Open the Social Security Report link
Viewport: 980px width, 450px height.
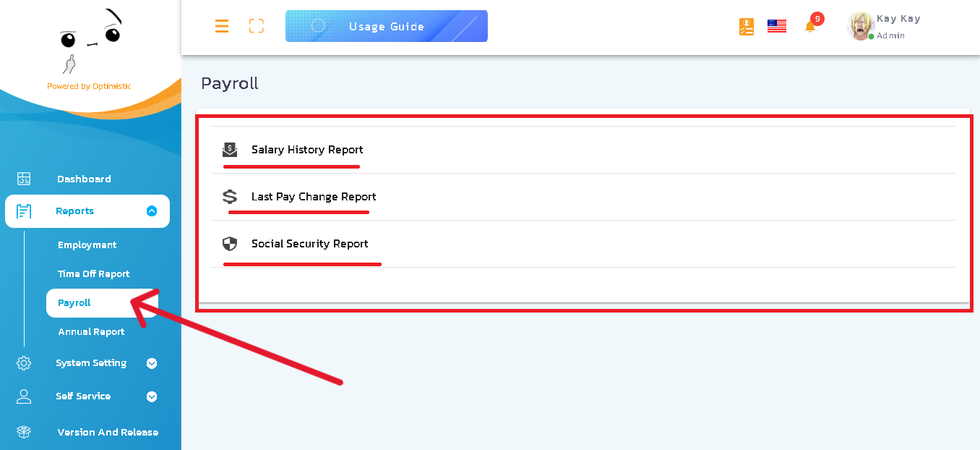click(310, 244)
